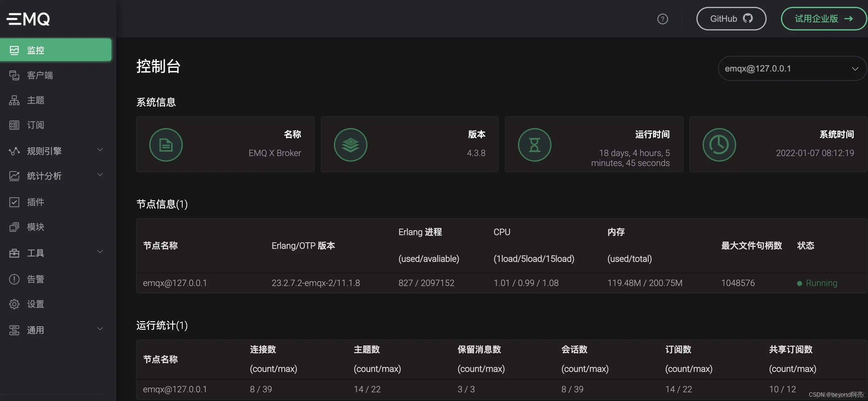Open the 客户端 clients panel icon

click(14, 75)
